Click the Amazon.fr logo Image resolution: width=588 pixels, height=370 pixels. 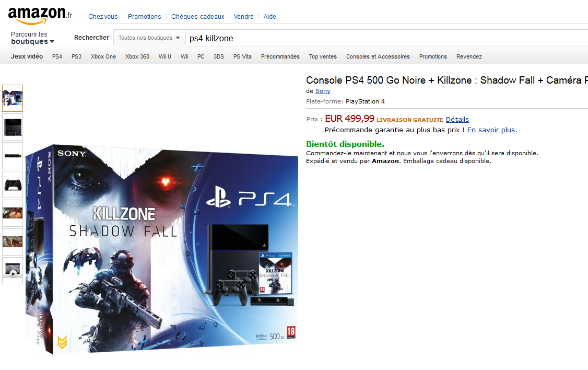(40, 15)
